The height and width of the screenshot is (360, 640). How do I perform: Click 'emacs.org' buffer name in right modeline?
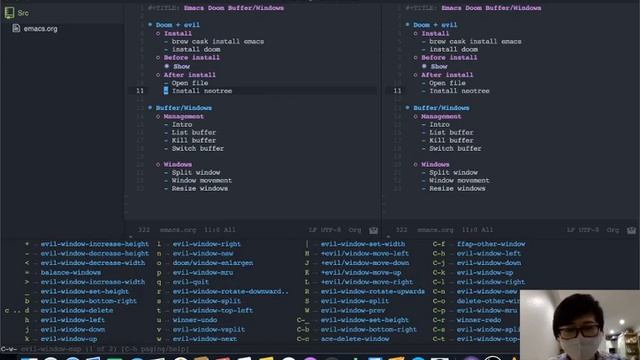click(x=435, y=230)
